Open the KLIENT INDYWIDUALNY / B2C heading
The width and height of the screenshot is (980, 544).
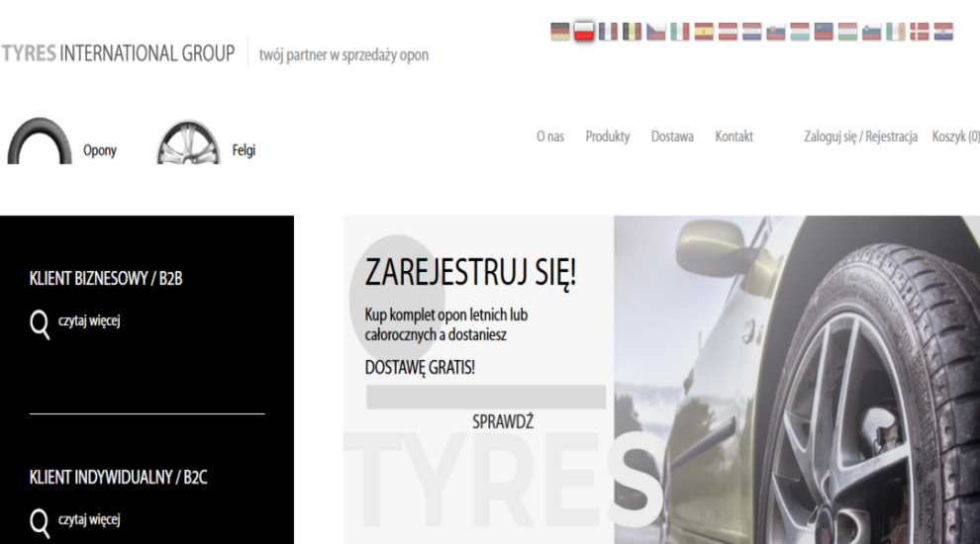click(118, 477)
